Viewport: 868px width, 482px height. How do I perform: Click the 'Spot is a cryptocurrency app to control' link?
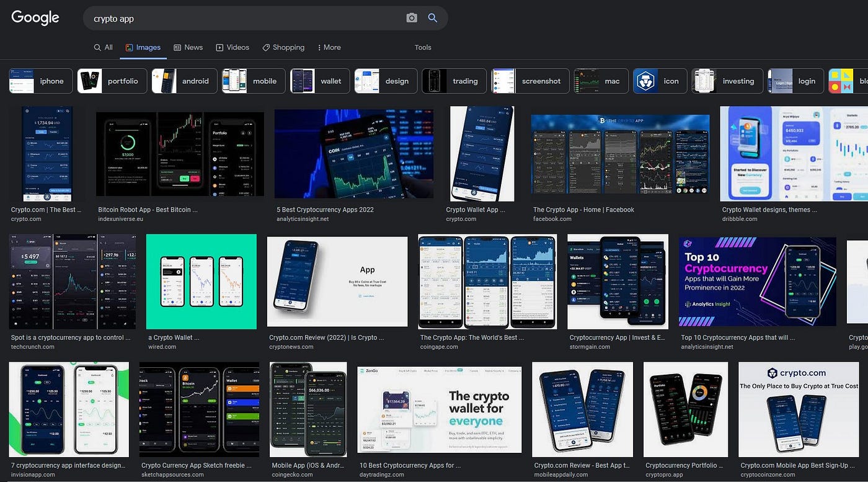pyautogui.click(x=71, y=337)
